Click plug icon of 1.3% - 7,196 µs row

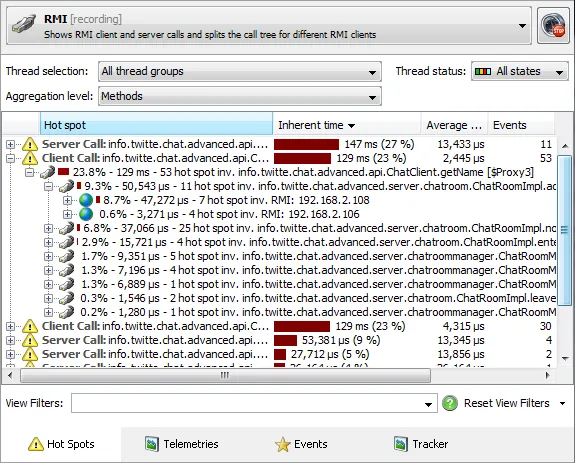[x=66, y=270]
